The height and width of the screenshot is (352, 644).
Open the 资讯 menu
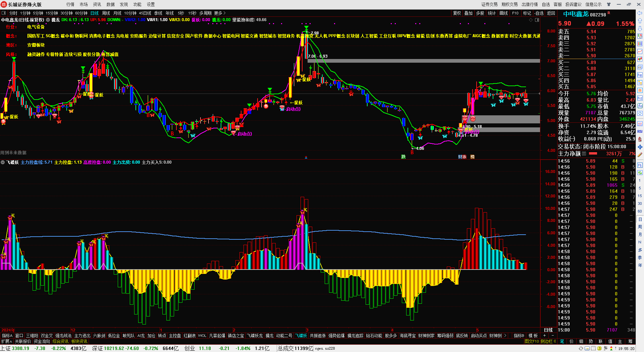tap(97, 4)
